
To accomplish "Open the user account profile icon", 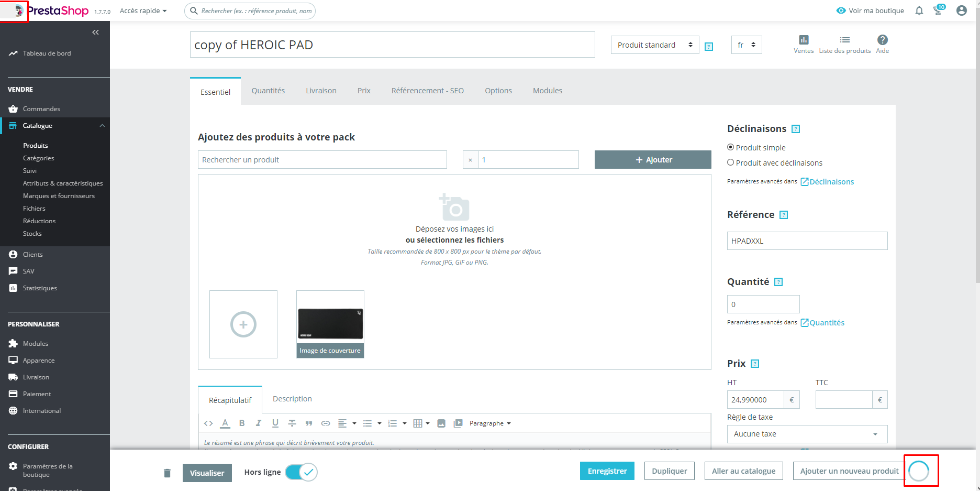I will pyautogui.click(x=961, y=10).
